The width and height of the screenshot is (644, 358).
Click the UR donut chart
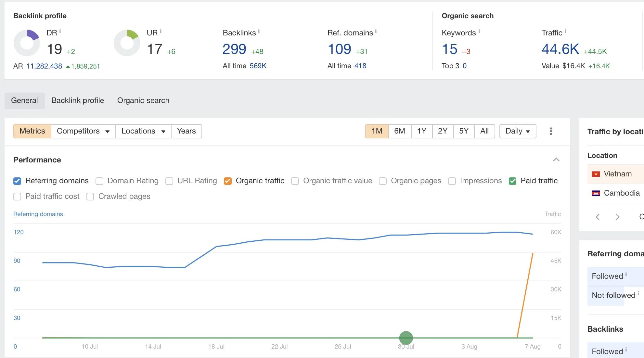point(127,43)
